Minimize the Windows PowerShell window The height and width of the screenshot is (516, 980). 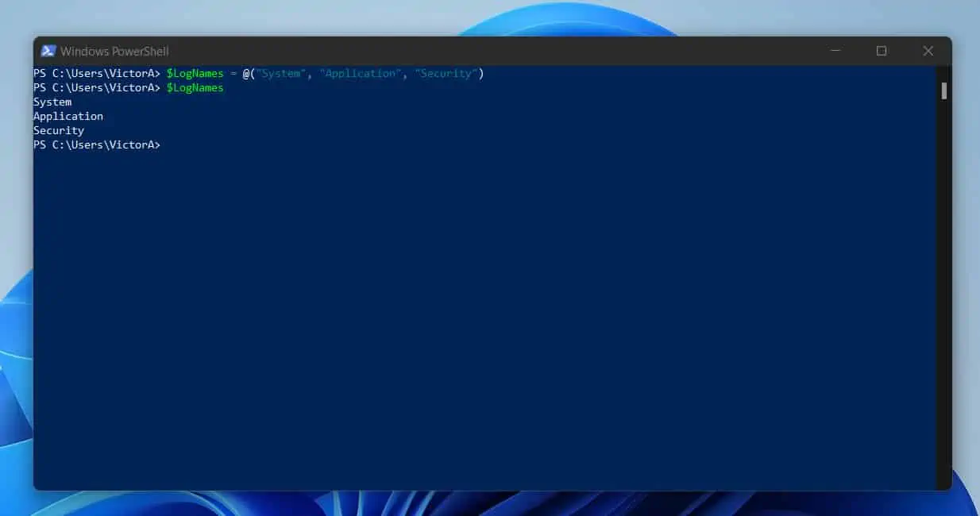pyautogui.click(x=835, y=51)
